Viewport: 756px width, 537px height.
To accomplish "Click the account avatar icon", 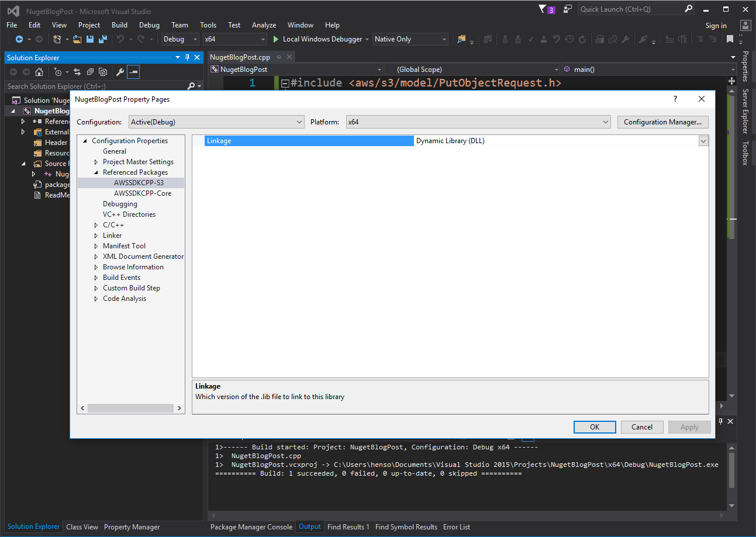I will [745, 25].
